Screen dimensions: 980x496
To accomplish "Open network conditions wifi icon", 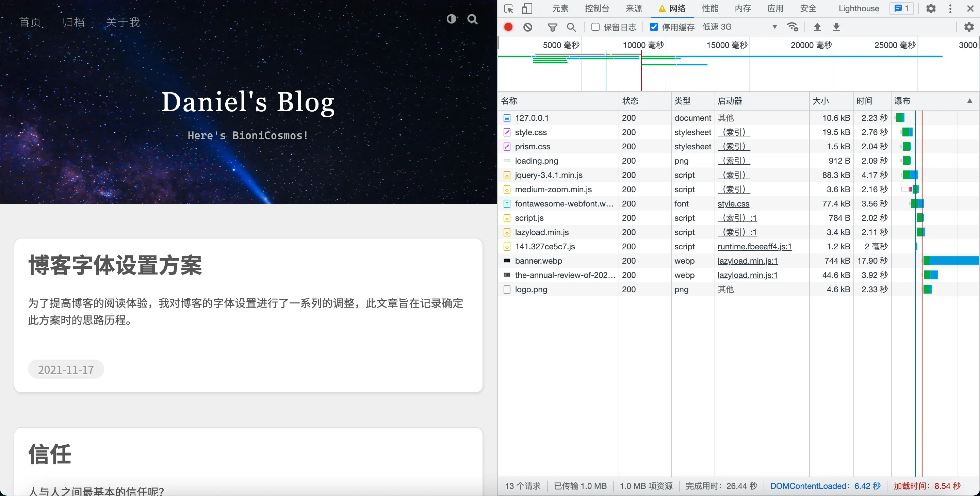I will 793,27.
